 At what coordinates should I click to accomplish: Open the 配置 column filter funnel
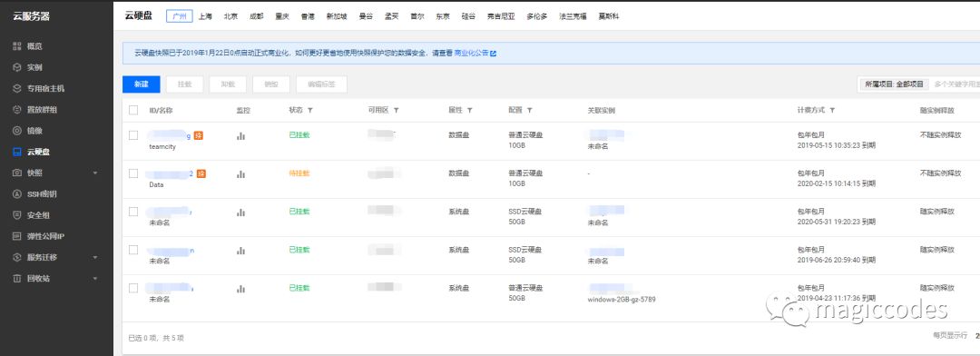pos(529,110)
